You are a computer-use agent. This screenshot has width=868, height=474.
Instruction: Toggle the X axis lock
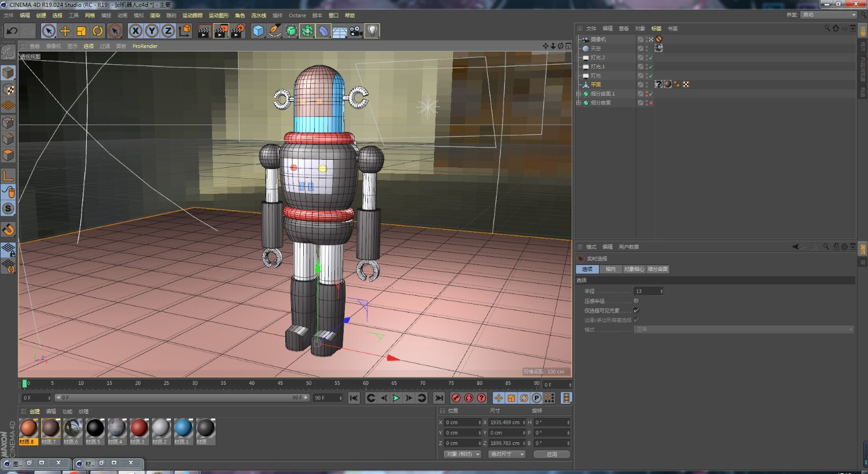135,31
